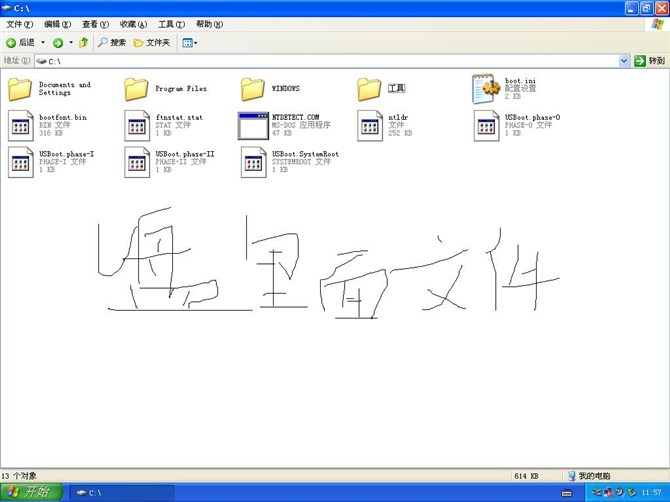Open the Views button dropdown
The image size is (670, 502).
[189, 43]
